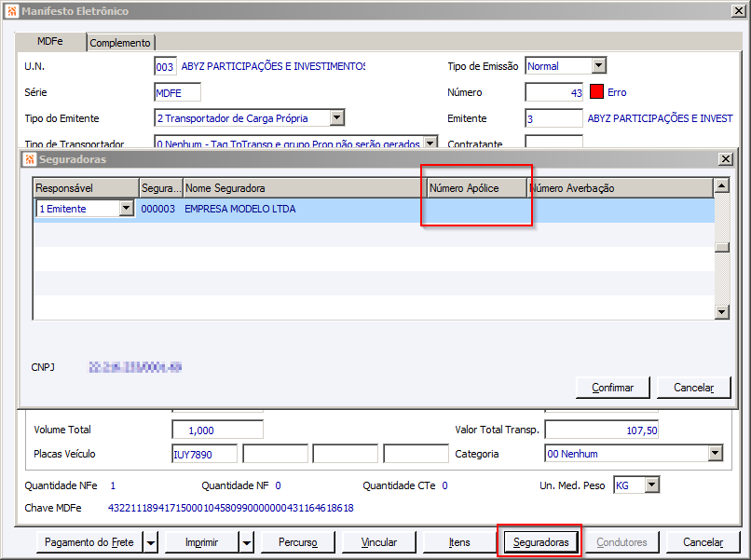Image resolution: width=751 pixels, height=560 pixels.
Task: Click the ABYZ PARTICIPAÇÕES name beside U.N.
Action: [273, 66]
